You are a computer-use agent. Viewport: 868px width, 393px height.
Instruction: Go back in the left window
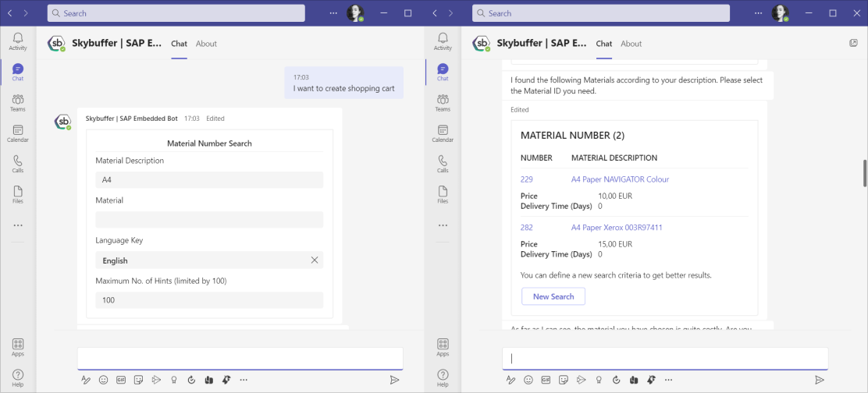10,13
